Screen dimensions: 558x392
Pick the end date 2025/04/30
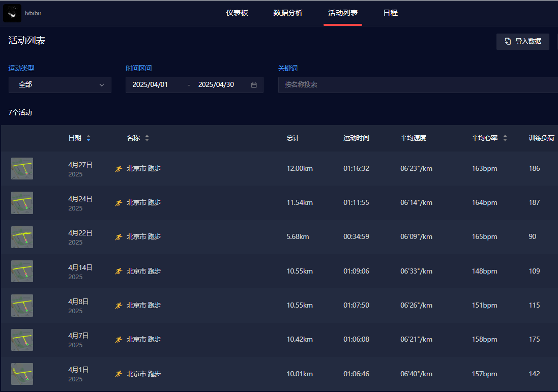click(x=216, y=85)
